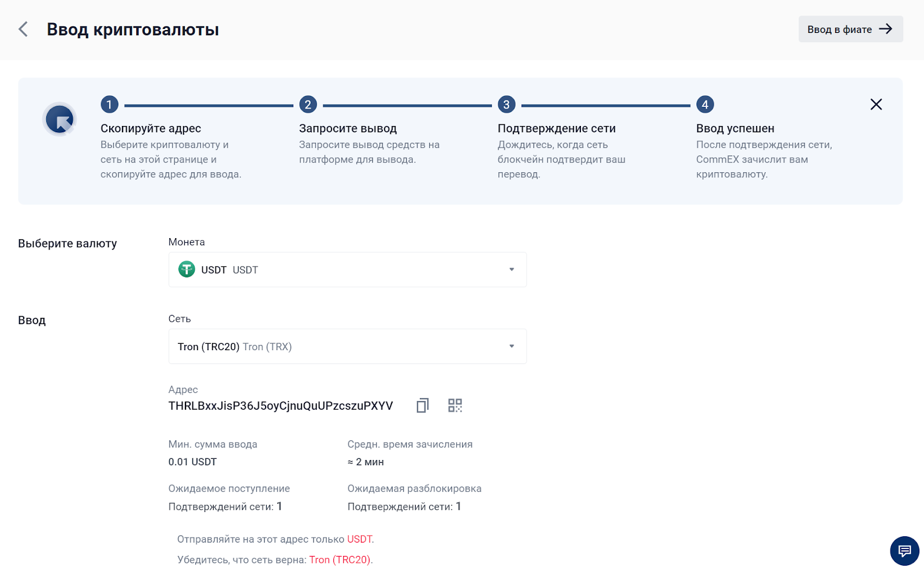Viewport: 924px width, 579px height.
Task: Click the coin selector's dropdown arrow
Action: point(511,270)
